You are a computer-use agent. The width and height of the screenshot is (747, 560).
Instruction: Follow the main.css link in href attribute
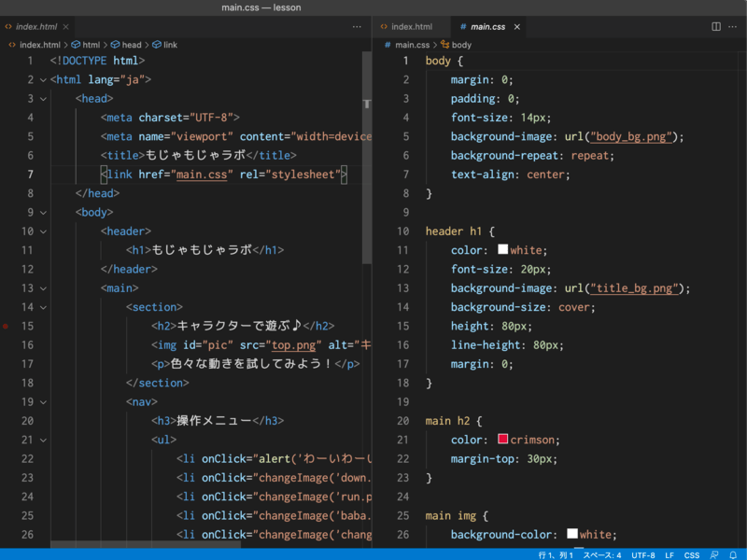click(203, 175)
